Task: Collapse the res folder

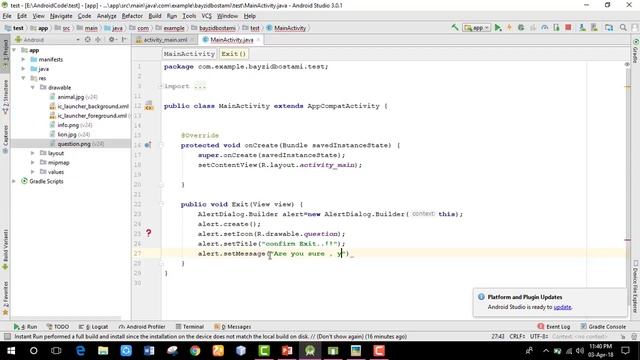Action: click(23, 78)
